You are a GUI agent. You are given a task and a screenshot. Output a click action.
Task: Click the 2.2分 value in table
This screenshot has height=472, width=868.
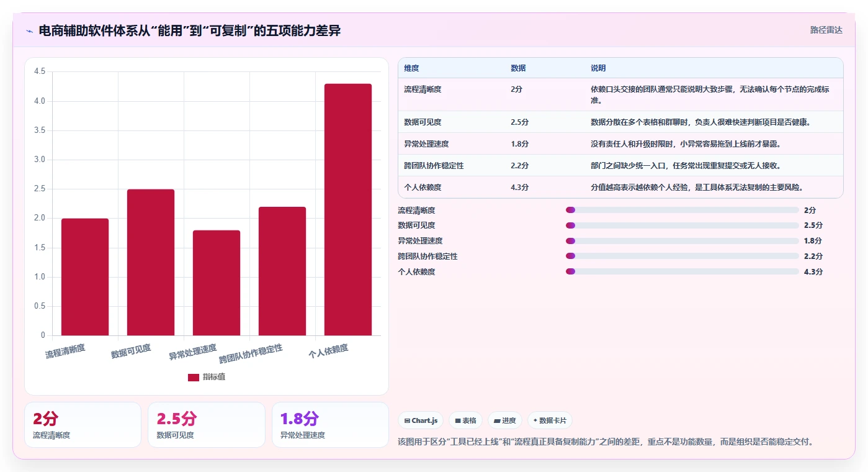[519, 166]
